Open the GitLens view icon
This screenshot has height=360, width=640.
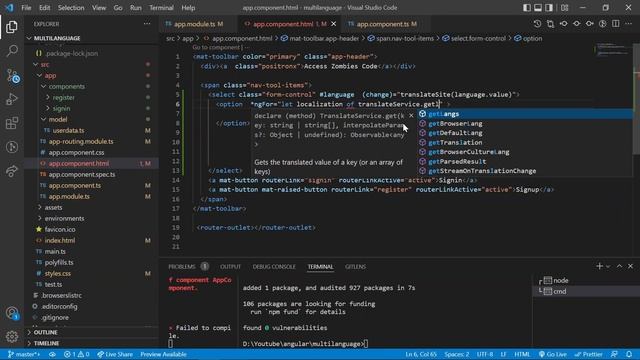pyautogui.click(x=12, y=147)
